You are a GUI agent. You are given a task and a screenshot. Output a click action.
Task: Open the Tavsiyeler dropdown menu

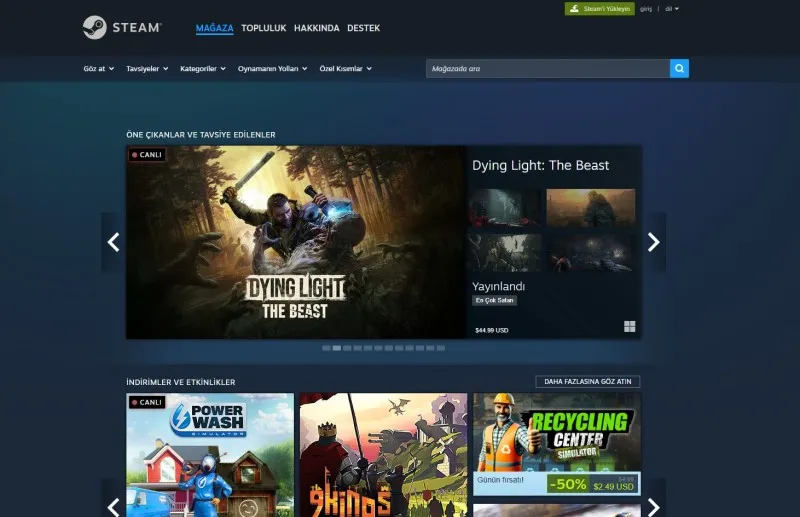pos(147,68)
